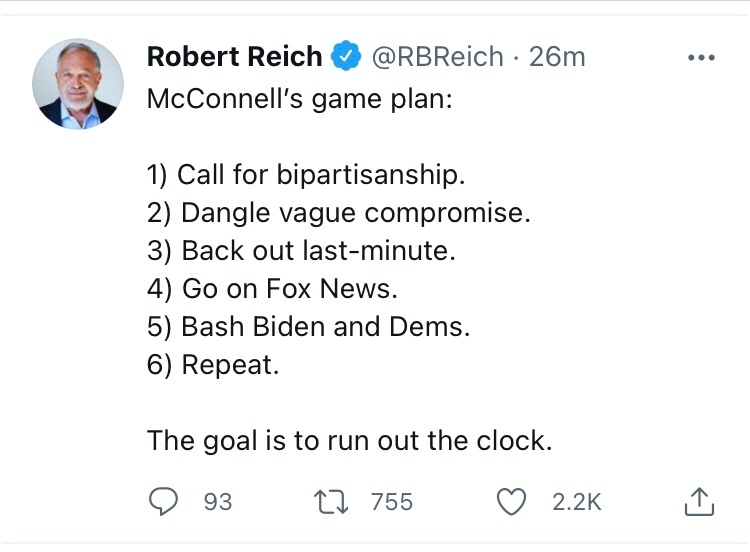Open the three-dot more options menu

(x=702, y=58)
